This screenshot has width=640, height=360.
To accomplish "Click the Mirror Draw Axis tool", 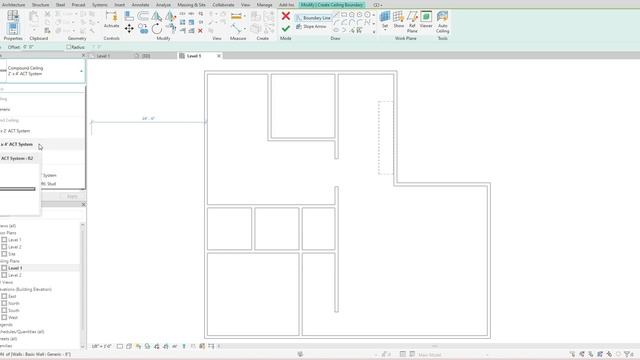I will click(x=171, y=16).
